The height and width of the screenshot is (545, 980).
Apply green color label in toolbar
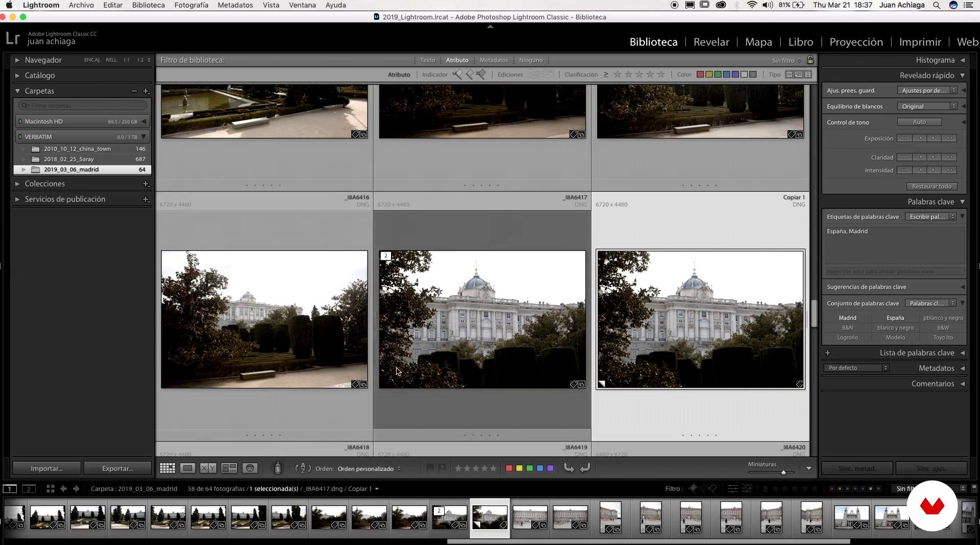pos(529,468)
